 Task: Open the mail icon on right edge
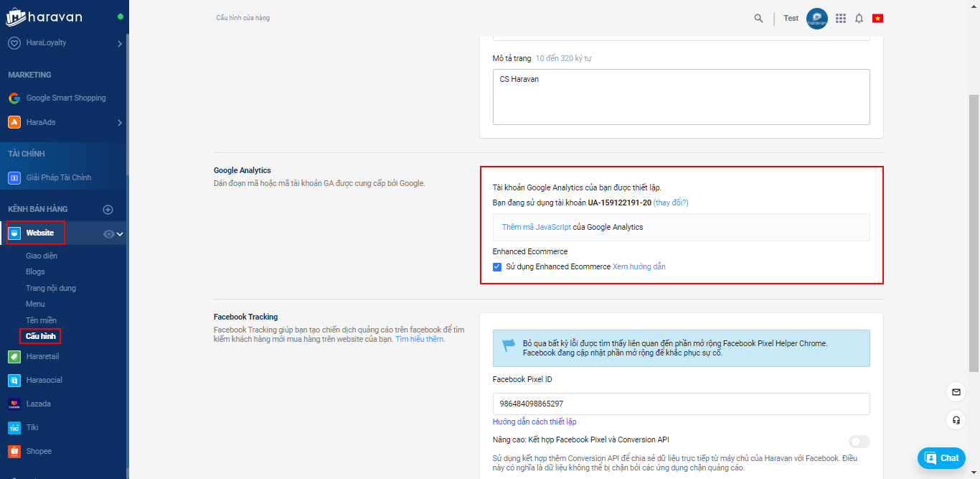pyautogui.click(x=956, y=392)
